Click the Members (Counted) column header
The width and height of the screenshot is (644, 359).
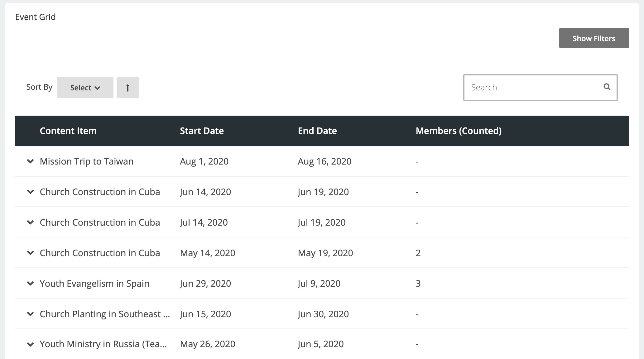pyautogui.click(x=459, y=131)
